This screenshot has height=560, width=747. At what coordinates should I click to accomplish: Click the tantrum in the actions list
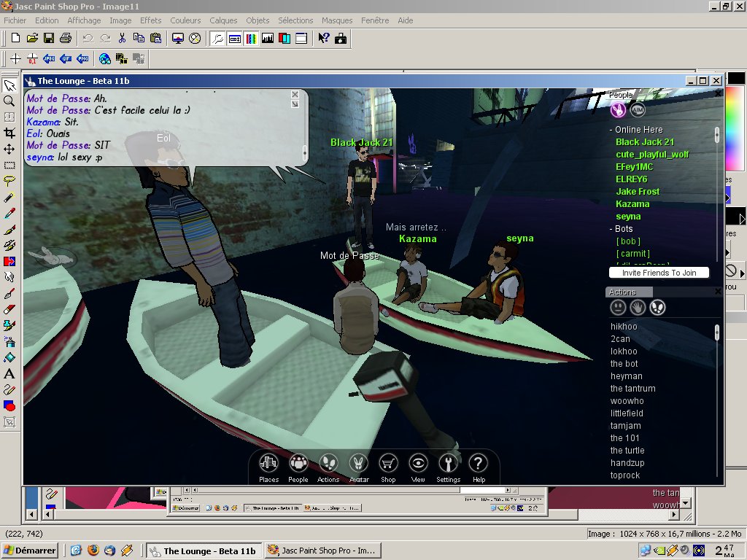click(x=632, y=389)
